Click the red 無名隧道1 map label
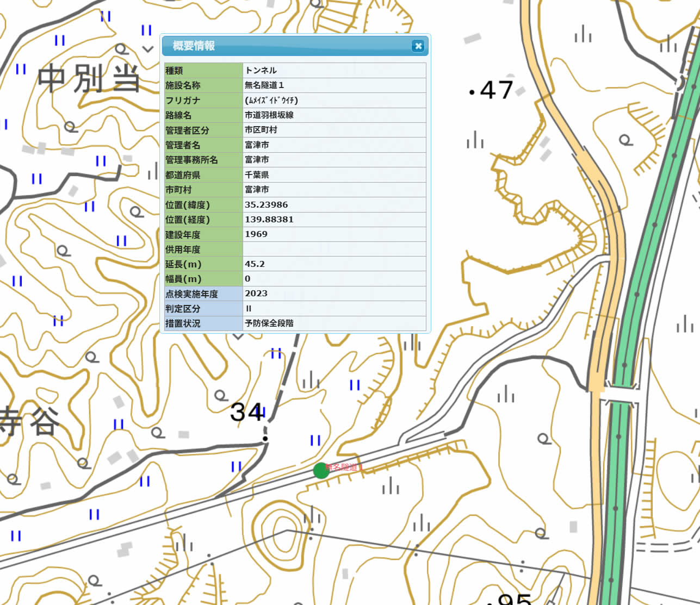700x605 pixels. point(344,467)
